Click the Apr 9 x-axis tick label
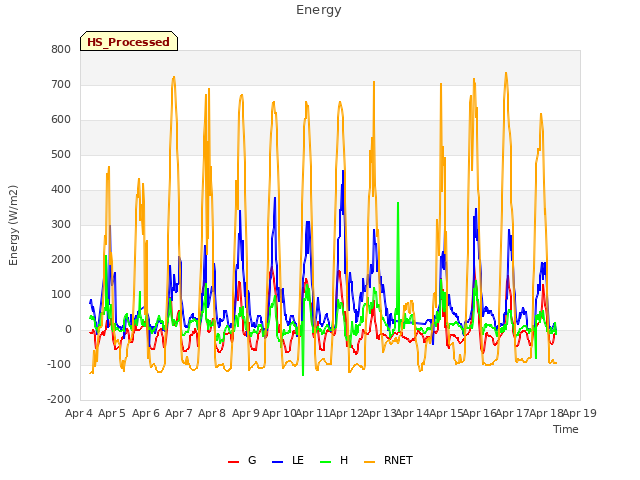 click(246, 413)
